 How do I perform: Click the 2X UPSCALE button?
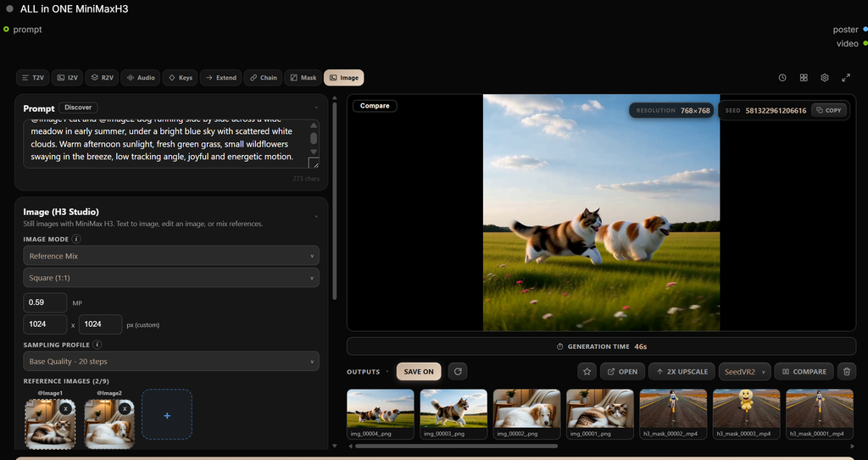click(x=682, y=371)
